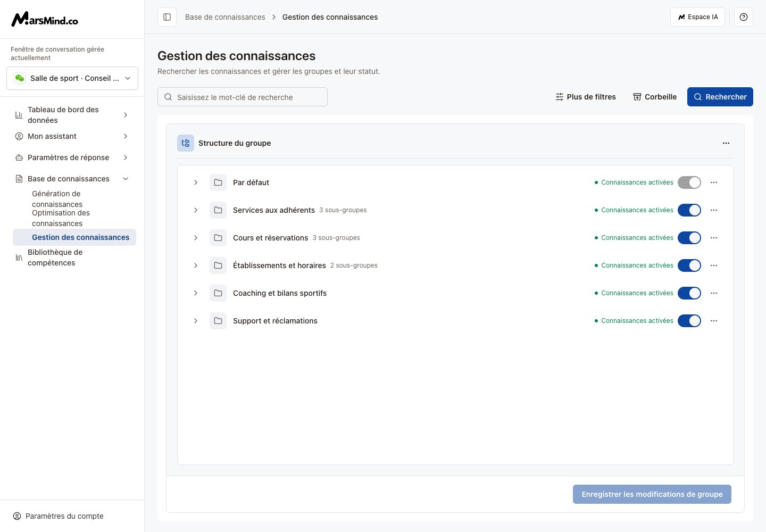The height and width of the screenshot is (532, 766).
Task: Open the Corbeille trash
Action: [x=655, y=97]
